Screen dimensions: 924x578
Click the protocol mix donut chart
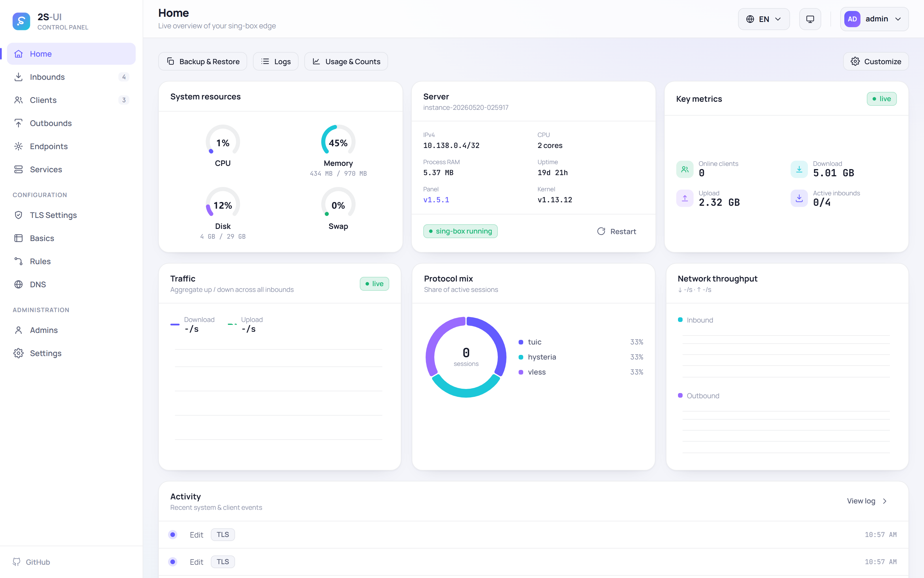(466, 357)
